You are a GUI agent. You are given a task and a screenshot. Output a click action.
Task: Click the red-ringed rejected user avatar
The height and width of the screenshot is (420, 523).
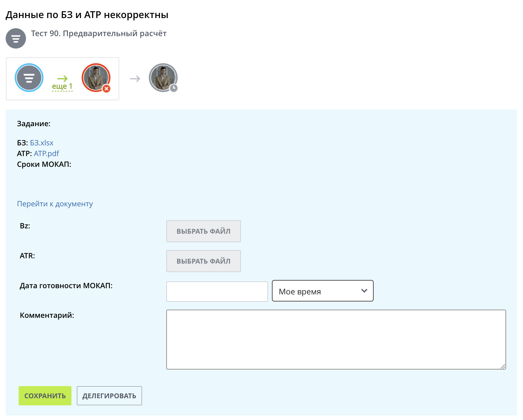click(95, 77)
